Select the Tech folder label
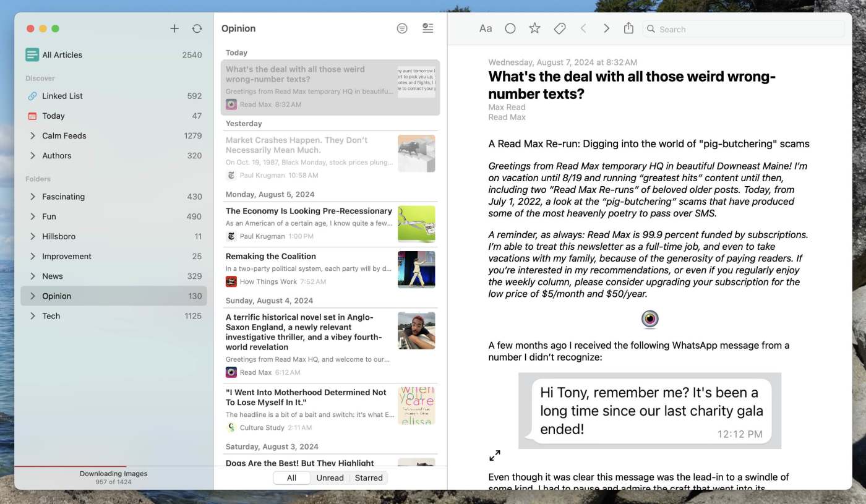This screenshot has height=504, width=866. pos(51,315)
